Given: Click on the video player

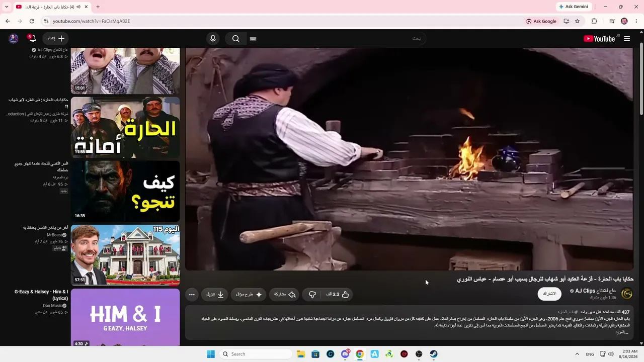Looking at the screenshot, I should 410,159.
